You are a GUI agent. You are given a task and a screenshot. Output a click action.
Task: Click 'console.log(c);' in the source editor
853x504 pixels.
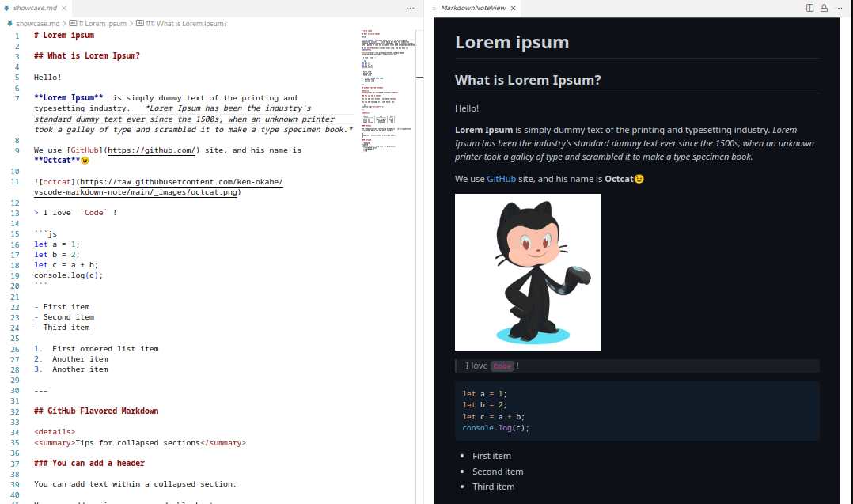coord(69,275)
